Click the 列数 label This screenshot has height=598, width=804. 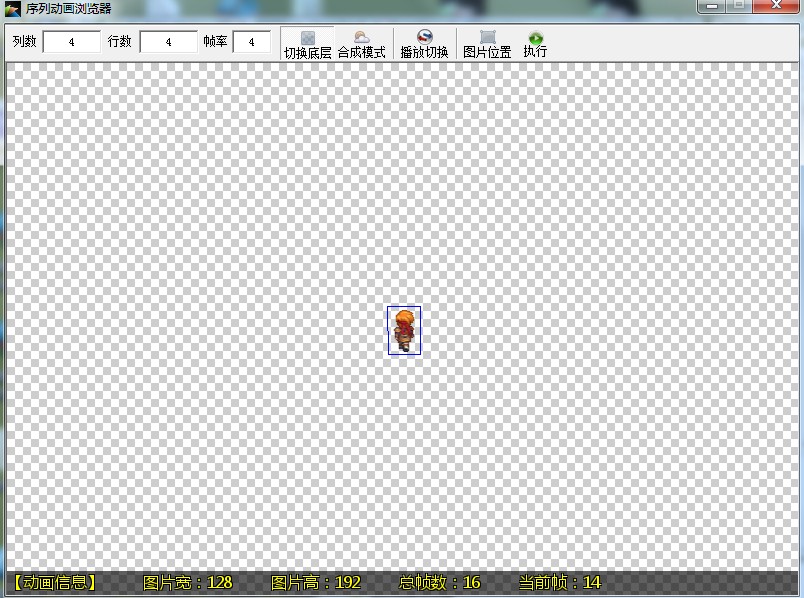[25, 42]
